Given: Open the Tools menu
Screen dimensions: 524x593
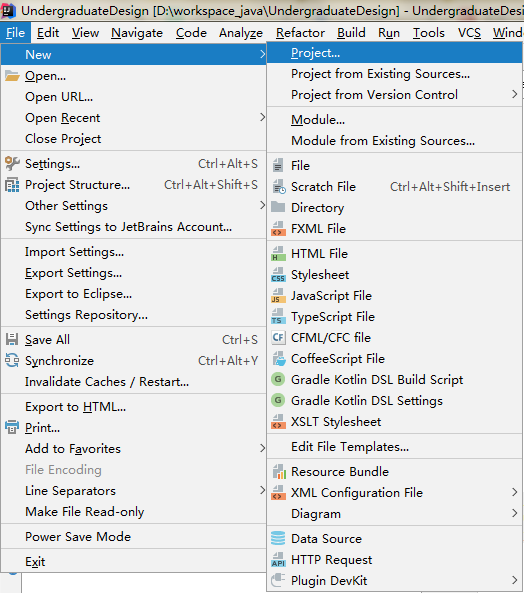Looking at the screenshot, I should click(x=429, y=33).
